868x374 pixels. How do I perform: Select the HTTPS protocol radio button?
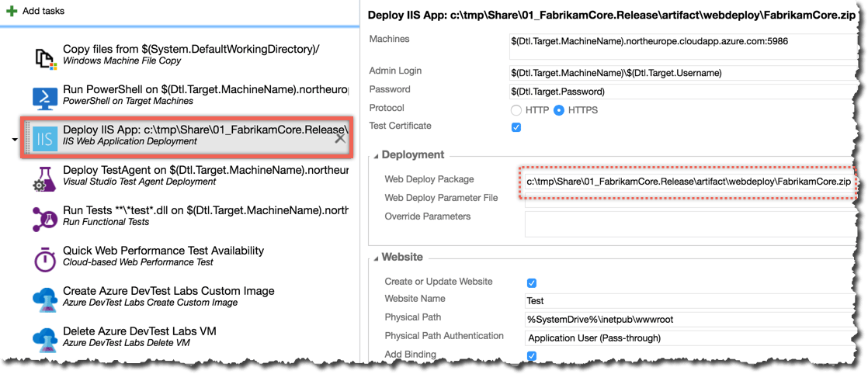click(559, 110)
